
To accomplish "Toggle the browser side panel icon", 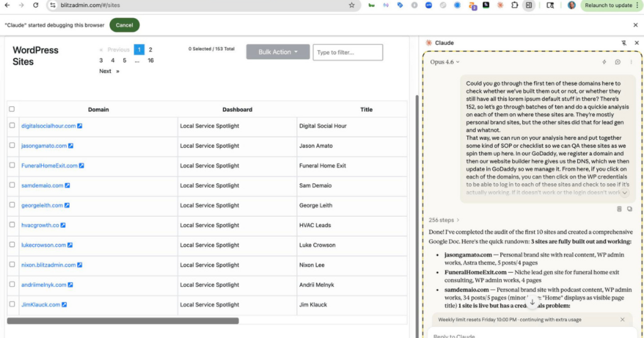I will pos(529,5).
